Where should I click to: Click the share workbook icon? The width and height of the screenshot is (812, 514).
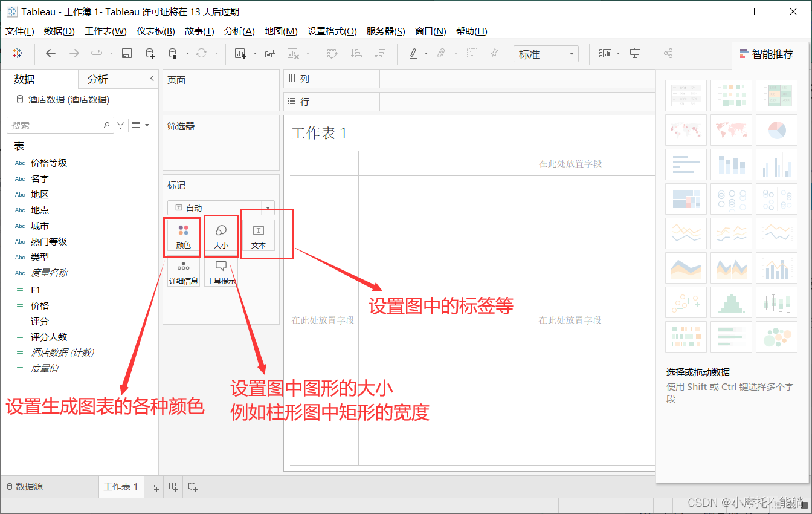click(x=668, y=53)
